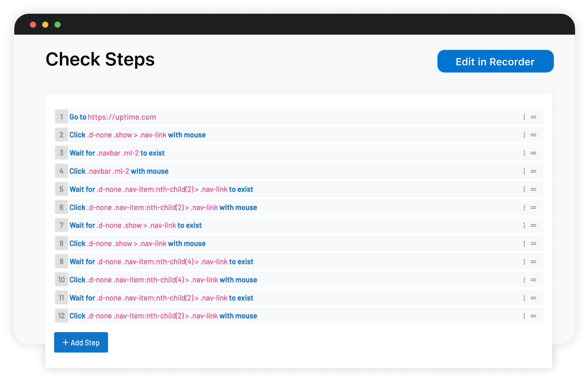Click the drag handle icon on step 9
This screenshot has height=381, width=588.
[x=533, y=262]
